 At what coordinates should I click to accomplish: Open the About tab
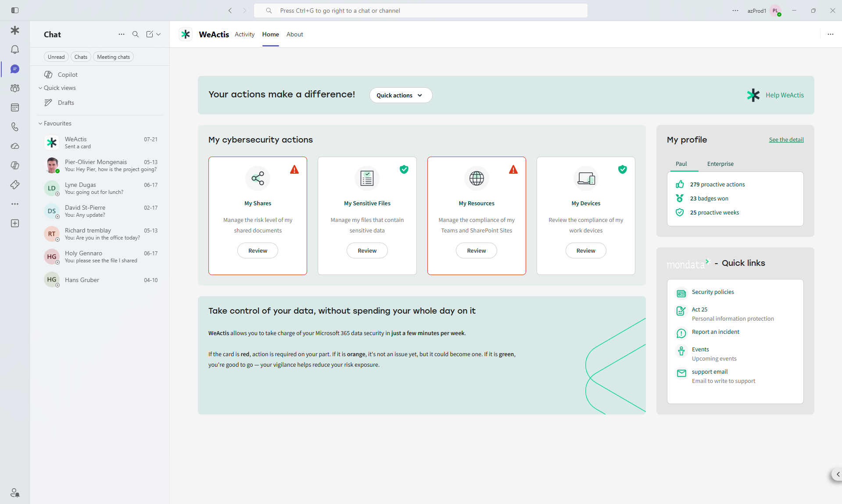294,34
